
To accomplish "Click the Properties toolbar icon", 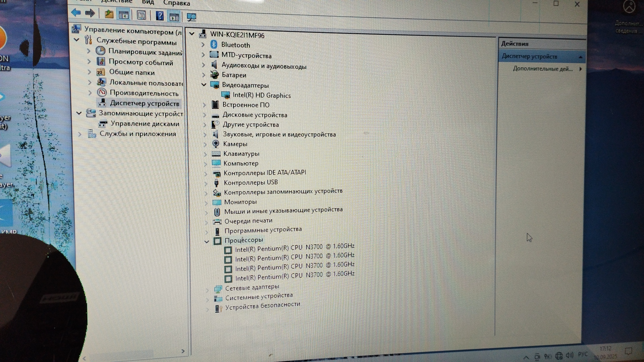I will pyautogui.click(x=141, y=15).
